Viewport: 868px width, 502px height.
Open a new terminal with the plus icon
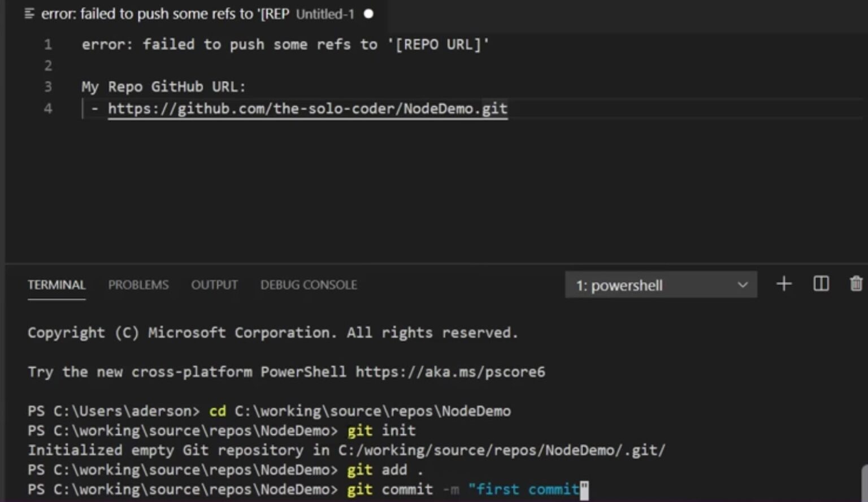click(x=784, y=284)
